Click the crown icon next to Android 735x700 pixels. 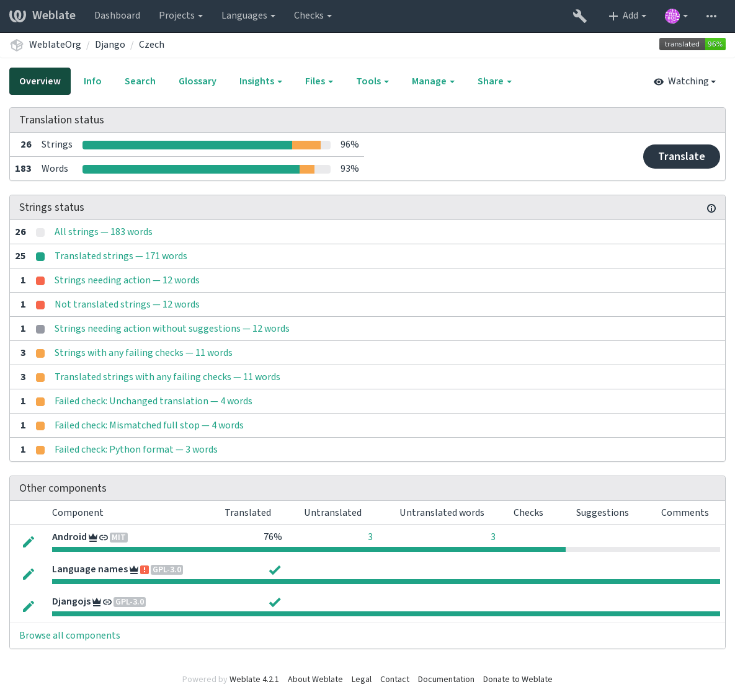93,538
